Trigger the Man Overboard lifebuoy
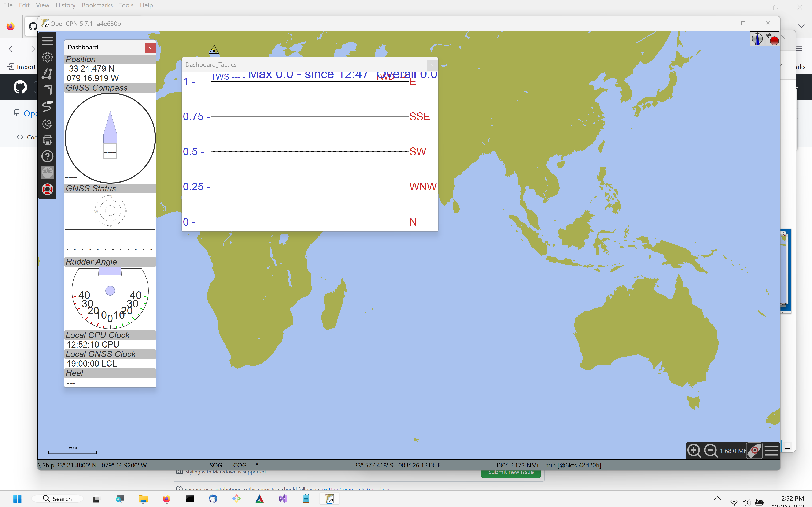812x507 pixels. pos(47,189)
